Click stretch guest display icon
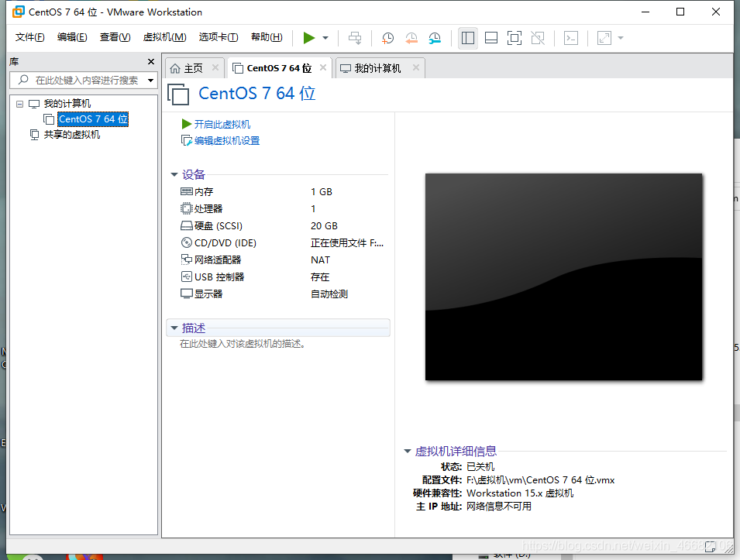740x560 pixels. (x=604, y=38)
